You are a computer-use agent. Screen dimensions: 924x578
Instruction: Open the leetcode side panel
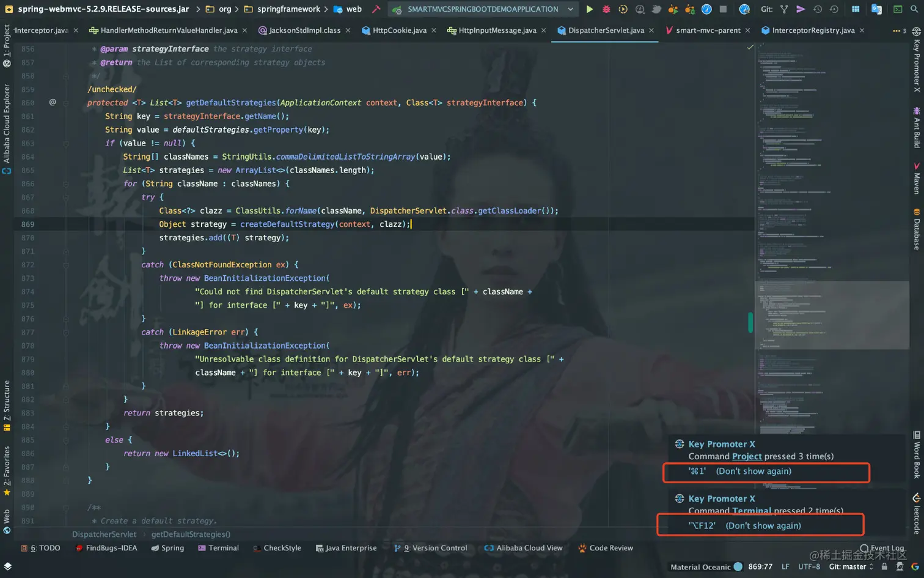pyautogui.click(x=917, y=514)
